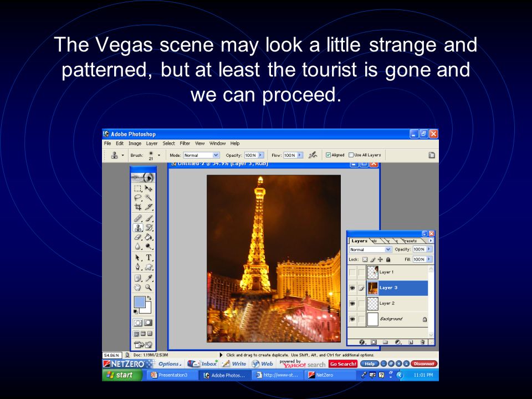Screen dimensions: 532x399
Task: Open the Layer menu
Action: (152, 144)
